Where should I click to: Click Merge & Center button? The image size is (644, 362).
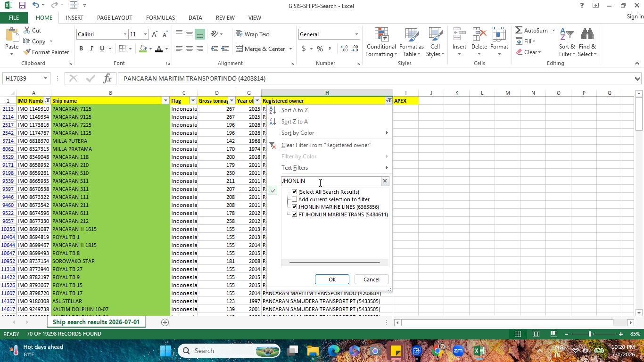(261, 49)
